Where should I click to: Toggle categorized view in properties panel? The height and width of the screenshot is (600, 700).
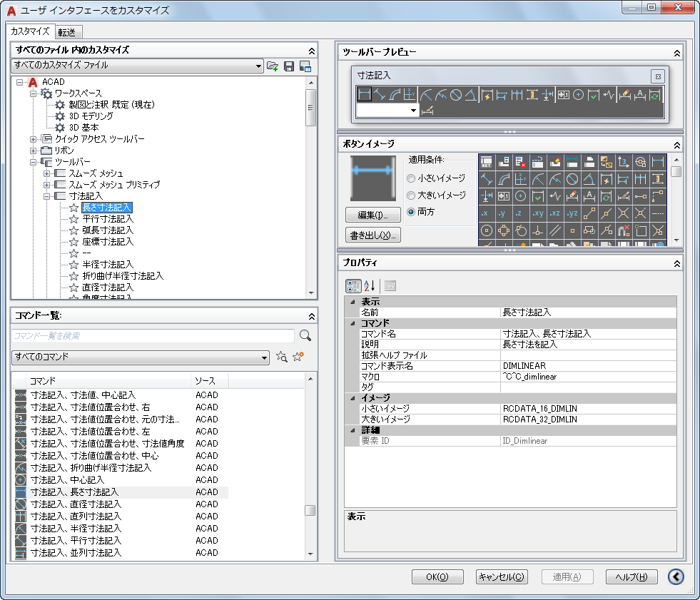pos(353,285)
